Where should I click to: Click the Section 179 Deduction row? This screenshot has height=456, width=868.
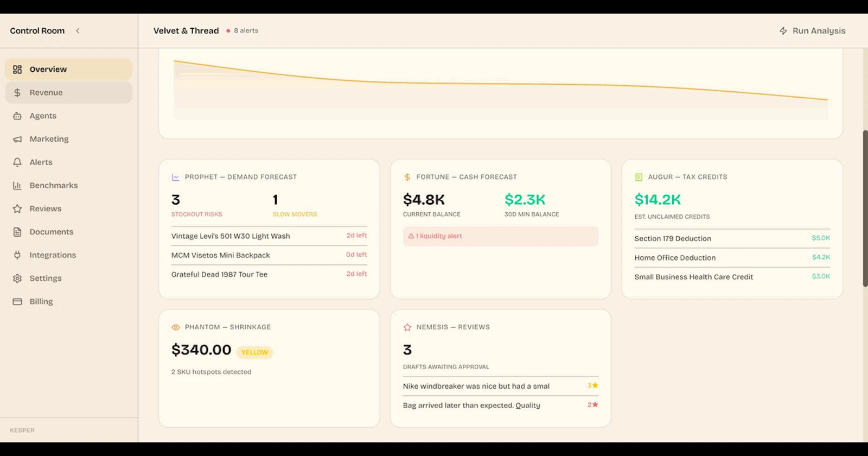pos(732,239)
